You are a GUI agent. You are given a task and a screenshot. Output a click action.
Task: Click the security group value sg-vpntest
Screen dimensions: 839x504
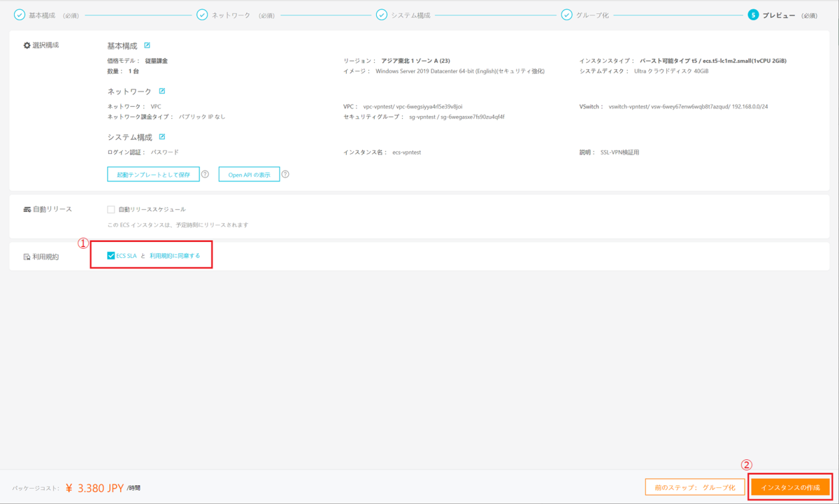(x=457, y=117)
